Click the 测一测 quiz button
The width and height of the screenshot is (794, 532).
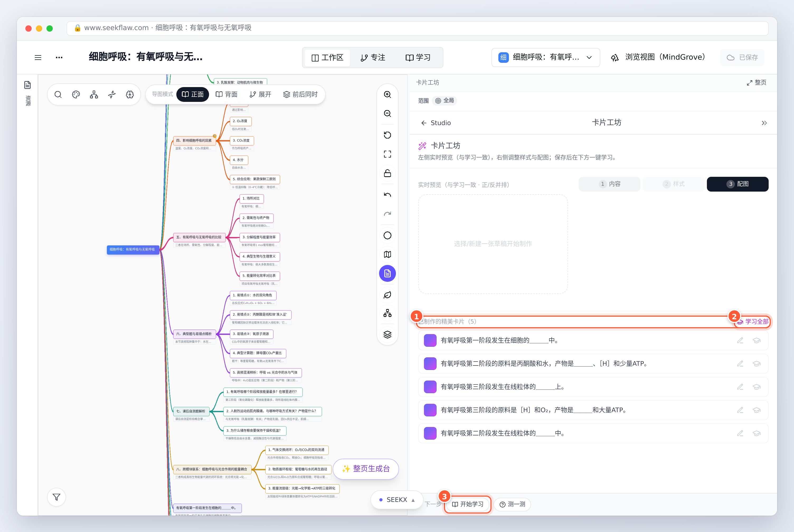point(512,504)
